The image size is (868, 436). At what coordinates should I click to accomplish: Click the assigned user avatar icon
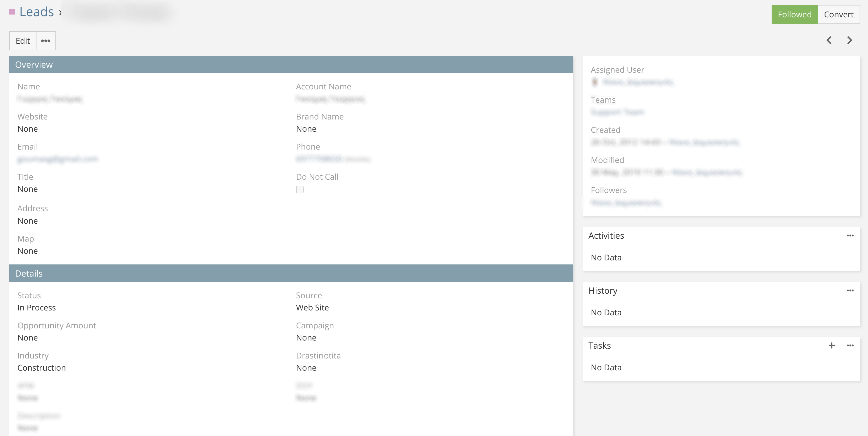595,82
